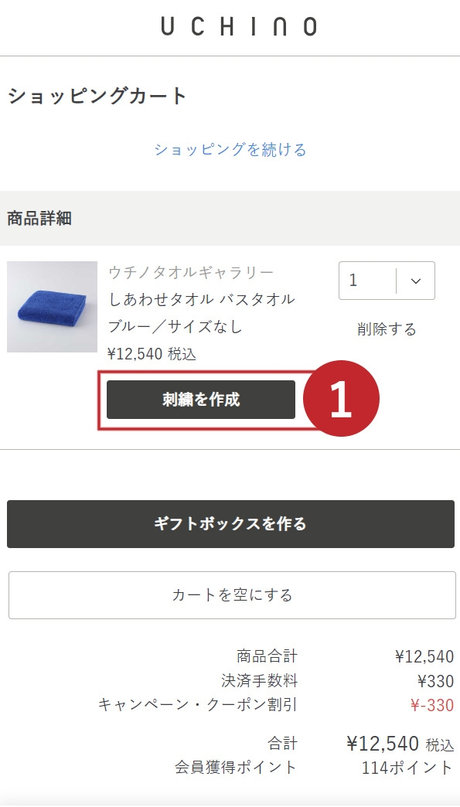Select the quantity field showing 1
Image resolution: width=460 pixels, height=807 pixels.
pos(386,280)
